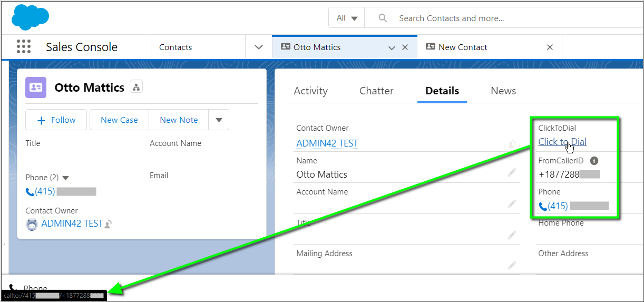View contact hierarchy icon next to name
The height and width of the screenshot is (302, 644).
[136, 87]
